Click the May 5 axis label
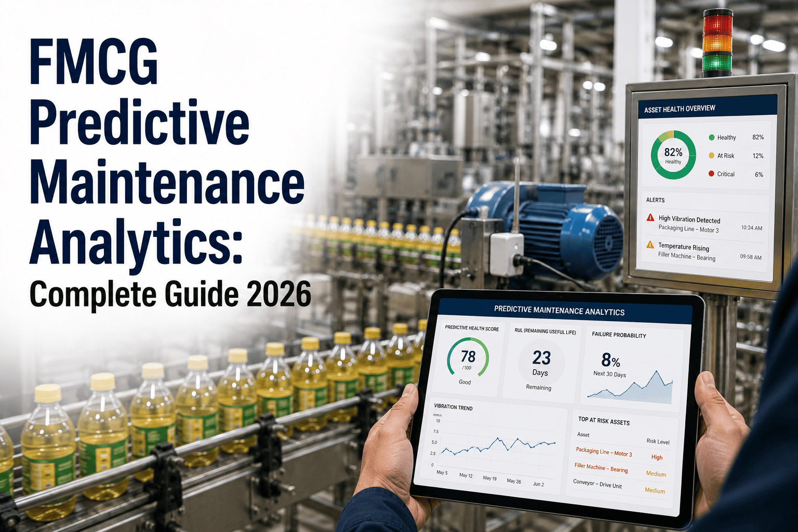 pyautogui.click(x=442, y=473)
